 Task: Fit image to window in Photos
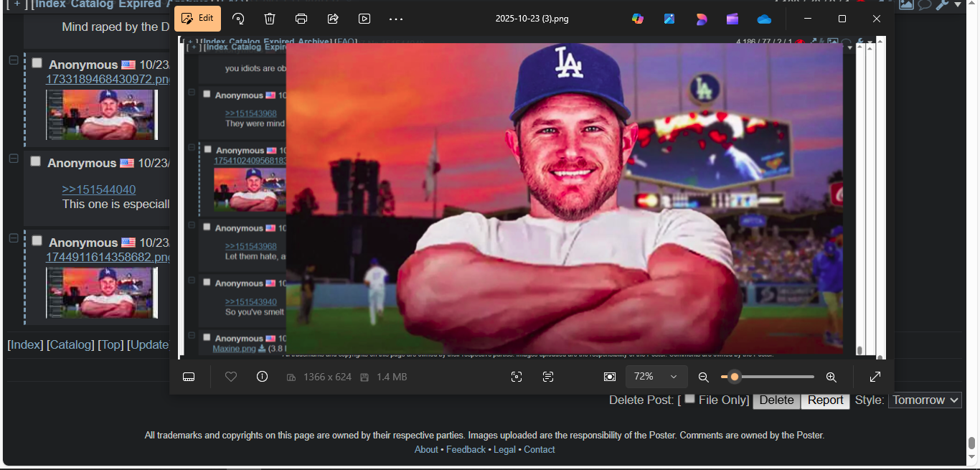click(x=610, y=377)
